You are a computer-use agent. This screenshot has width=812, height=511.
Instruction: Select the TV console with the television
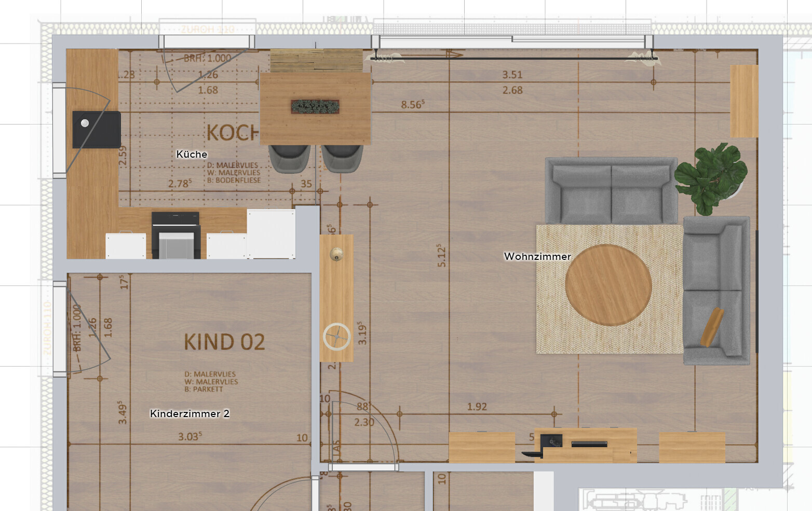(585, 445)
